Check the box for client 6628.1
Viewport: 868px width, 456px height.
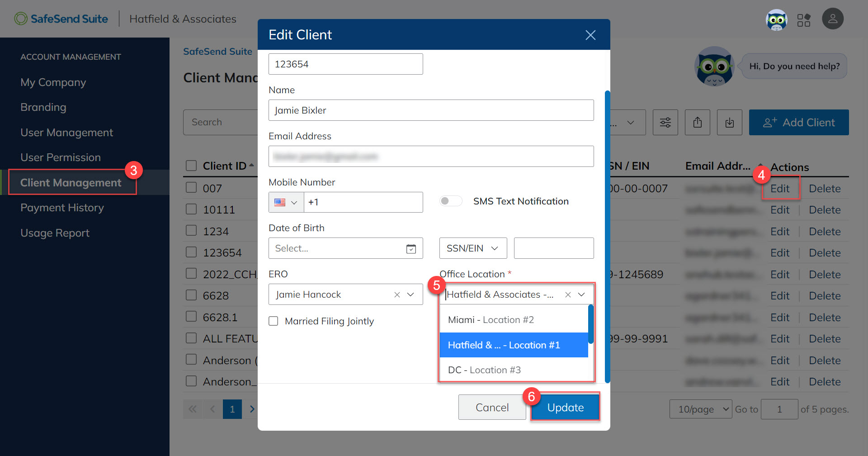click(191, 317)
